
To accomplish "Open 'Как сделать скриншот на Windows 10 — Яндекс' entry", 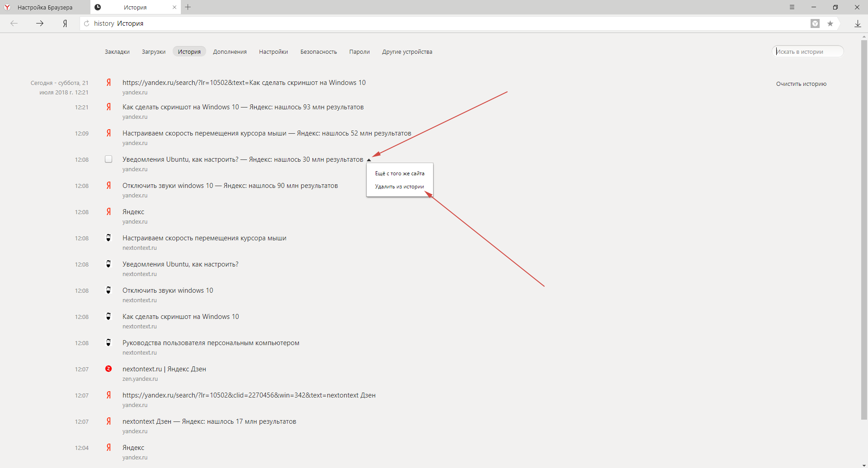I will pyautogui.click(x=243, y=107).
